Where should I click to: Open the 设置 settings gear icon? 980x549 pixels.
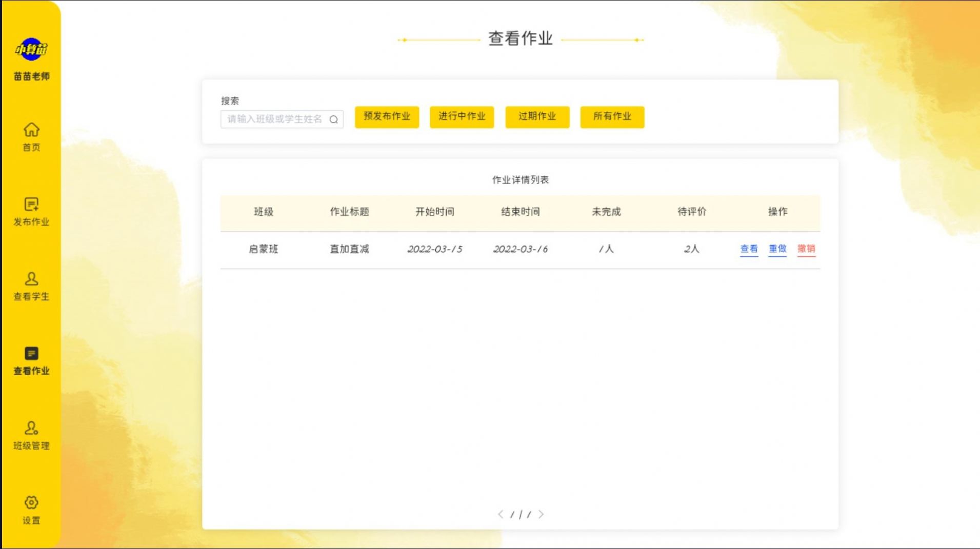[x=31, y=503]
